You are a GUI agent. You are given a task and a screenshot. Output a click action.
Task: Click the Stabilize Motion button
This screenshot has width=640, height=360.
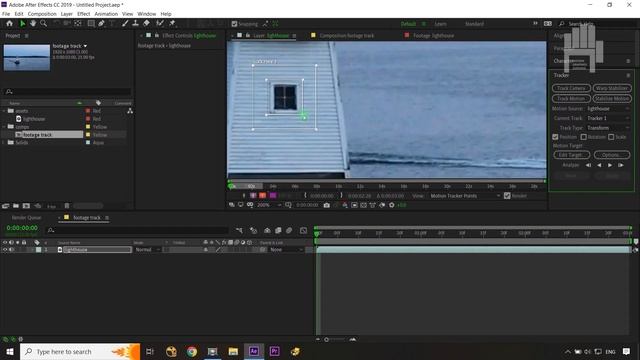pyautogui.click(x=612, y=98)
